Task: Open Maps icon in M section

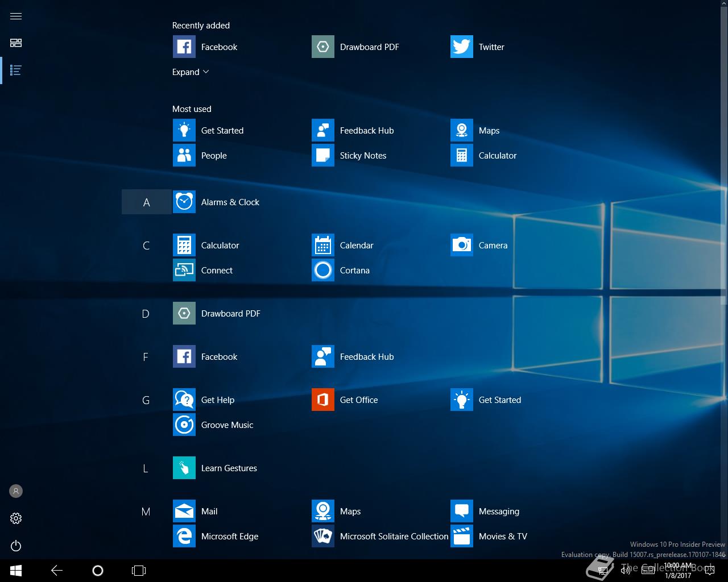Action: click(323, 511)
